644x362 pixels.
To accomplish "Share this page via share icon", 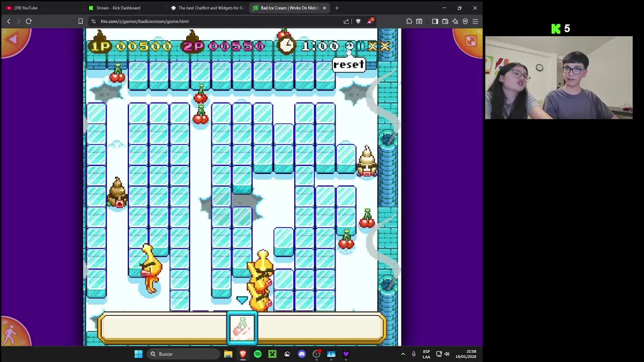I will tap(346, 21).
